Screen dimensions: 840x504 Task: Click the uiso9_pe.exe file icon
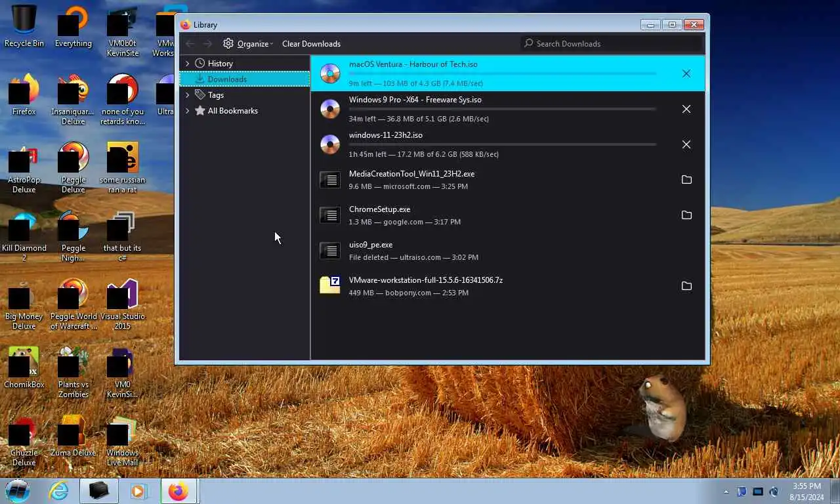pos(330,251)
